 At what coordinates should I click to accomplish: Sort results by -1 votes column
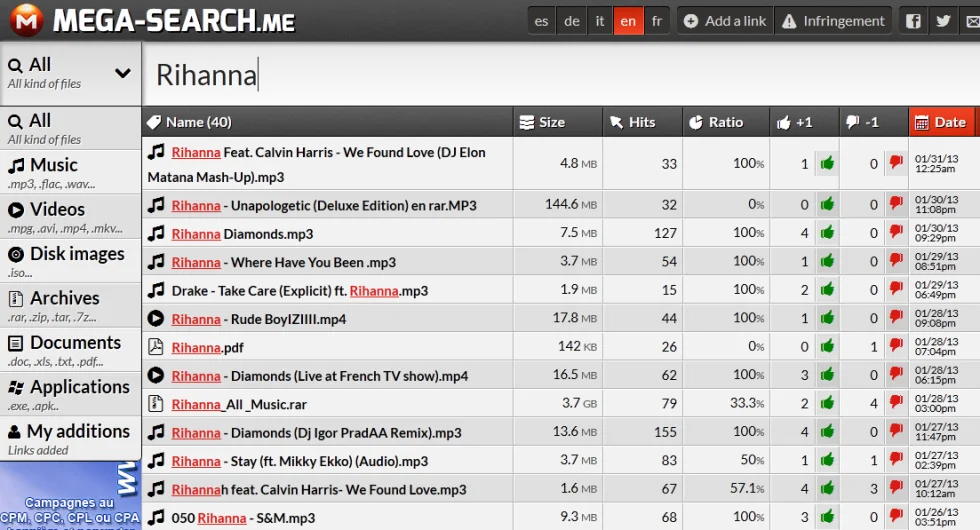pyautogui.click(x=873, y=122)
